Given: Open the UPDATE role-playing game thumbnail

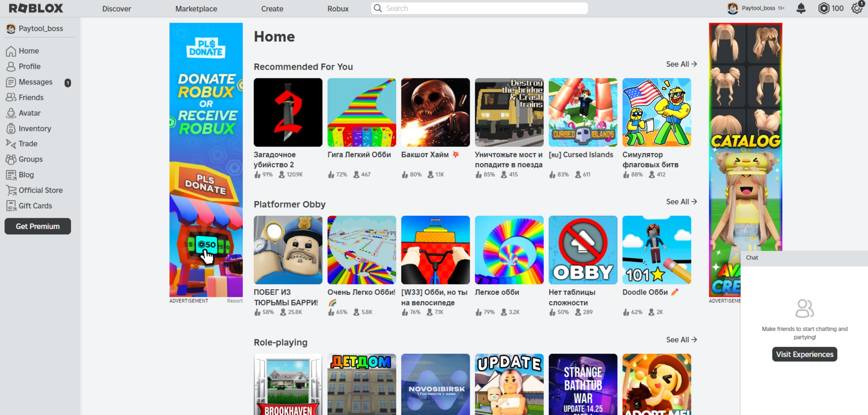Looking at the screenshot, I should 509,385.
